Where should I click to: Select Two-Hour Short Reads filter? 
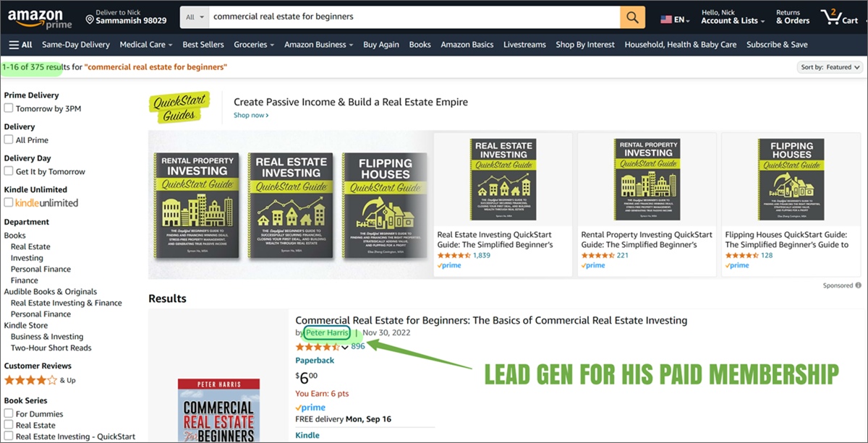[x=51, y=348]
